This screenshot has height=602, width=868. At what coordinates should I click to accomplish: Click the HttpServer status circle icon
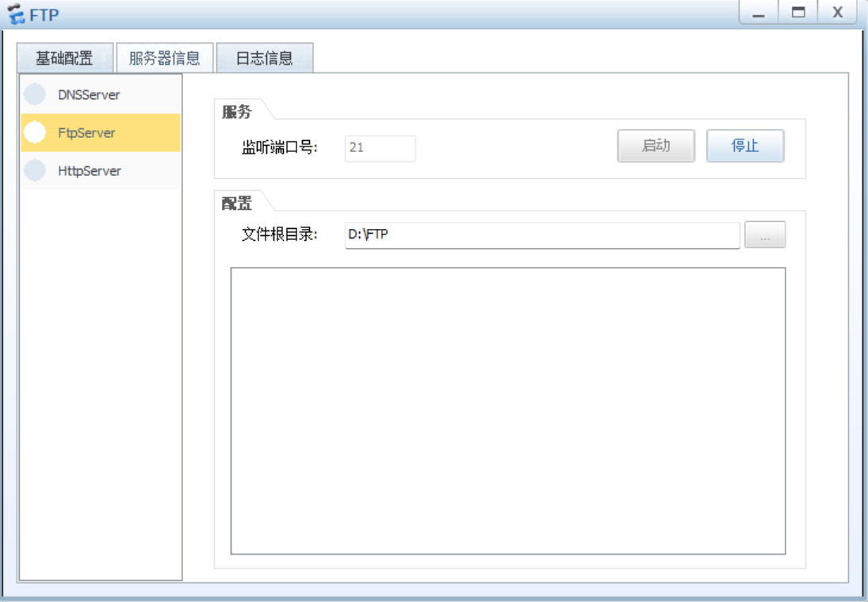tap(35, 170)
